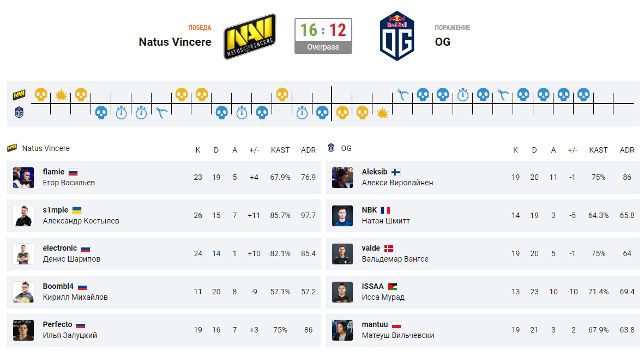Image resolution: width=644 pixels, height=351 pixels.
Task: Click the Finnish flag next to Aleksib
Action: coord(396,172)
